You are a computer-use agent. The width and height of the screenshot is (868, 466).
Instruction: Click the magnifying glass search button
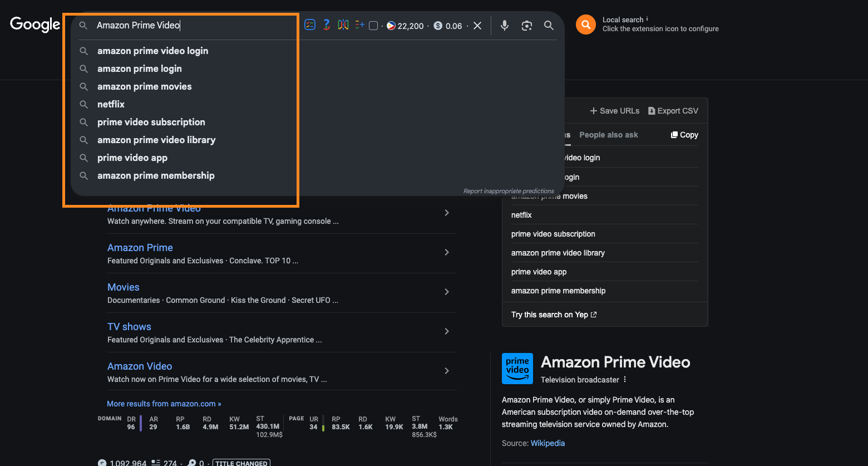pyautogui.click(x=549, y=26)
